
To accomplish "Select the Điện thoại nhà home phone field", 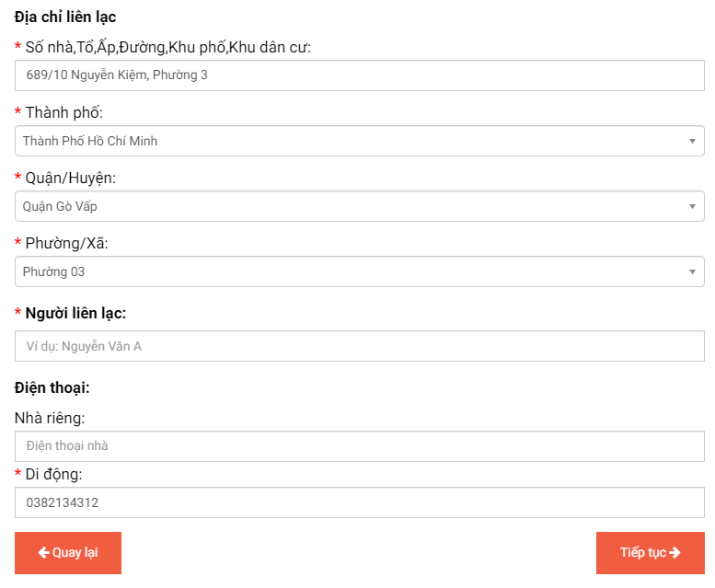I will click(359, 446).
